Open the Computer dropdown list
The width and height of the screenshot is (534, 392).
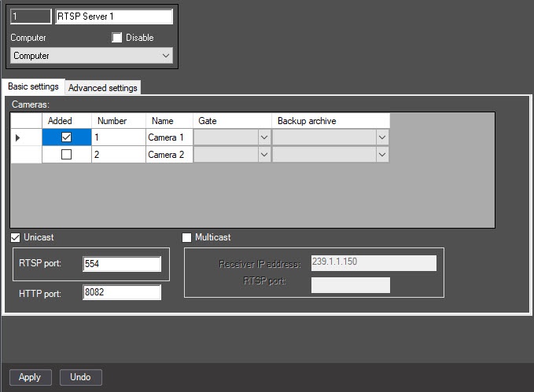[91, 56]
